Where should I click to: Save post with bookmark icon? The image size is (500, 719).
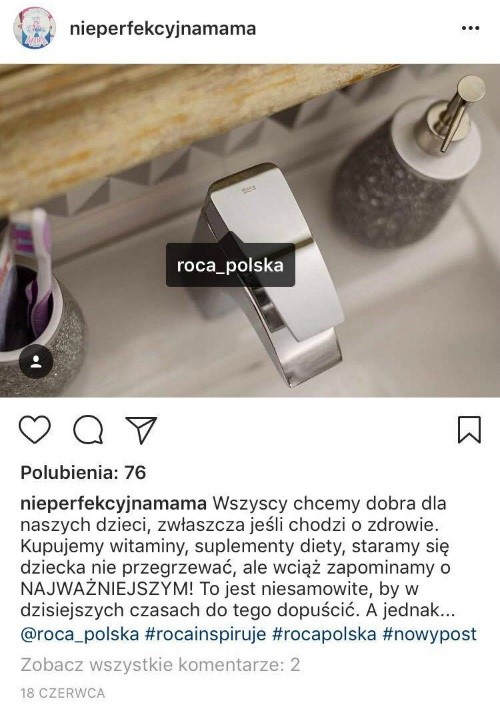(x=469, y=430)
